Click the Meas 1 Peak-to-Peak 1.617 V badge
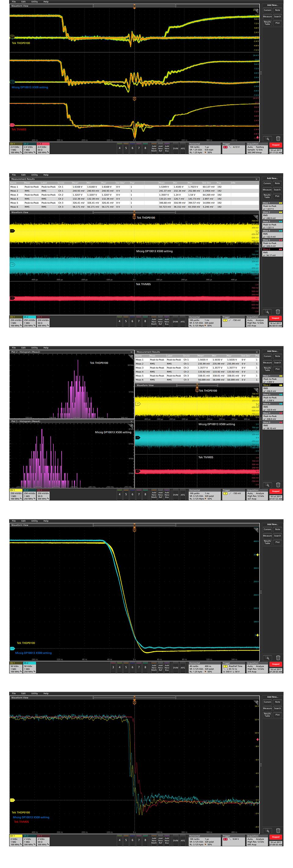 [273, 206]
